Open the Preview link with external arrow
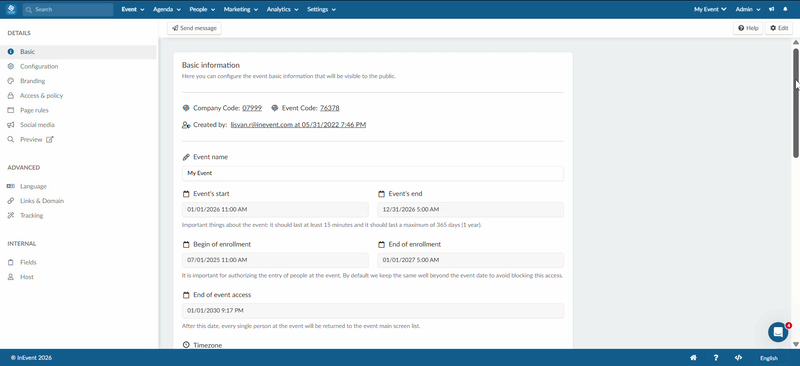 pyautogui.click(x=37, y=139)
